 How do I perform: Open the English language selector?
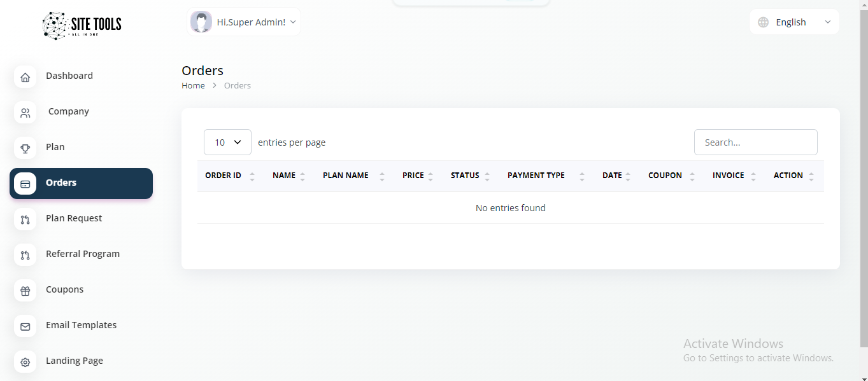click(794, 22)
